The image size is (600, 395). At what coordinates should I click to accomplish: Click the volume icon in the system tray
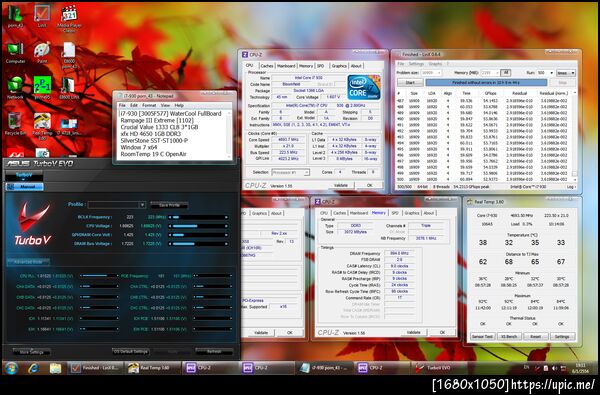554,368
